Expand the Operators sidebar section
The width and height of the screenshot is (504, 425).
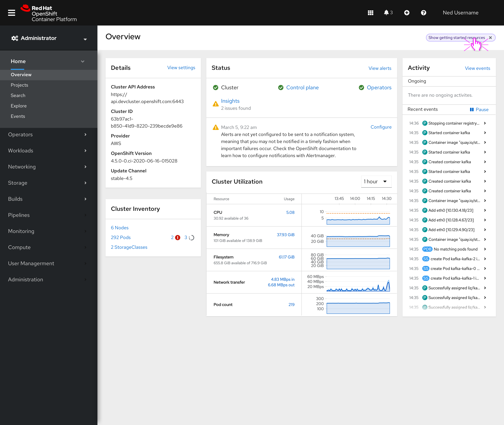click(48, 134)
